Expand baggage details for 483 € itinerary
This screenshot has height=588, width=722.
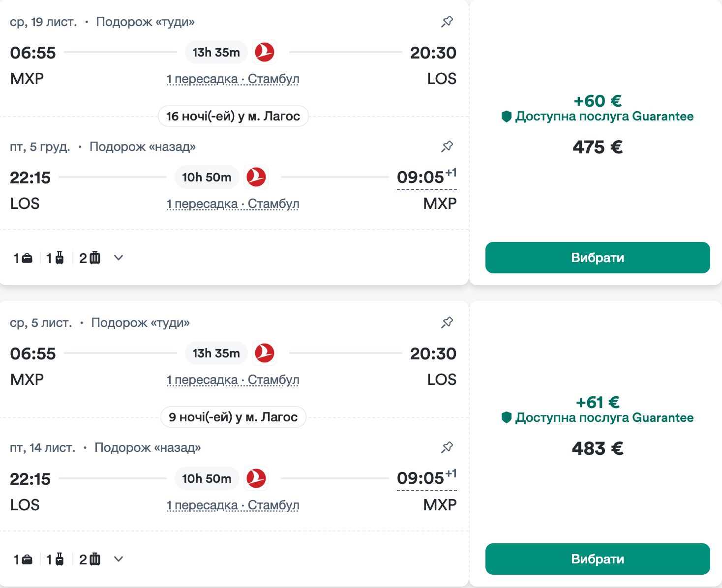tap(119, 559)
